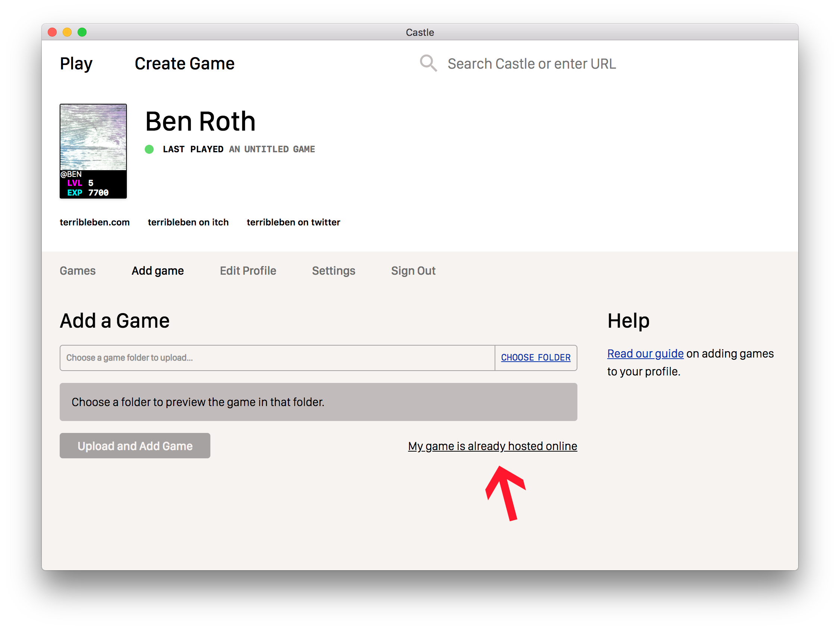Click the 'Add a Game' heading
Image resolution: width=840 pixels, height=630 pixels.
click(115, 321)
